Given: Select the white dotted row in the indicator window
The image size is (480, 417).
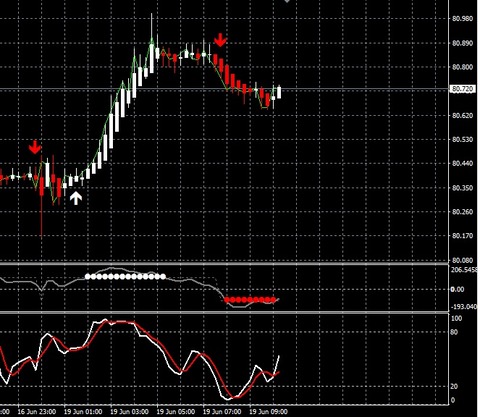Looking at the screenshot, I should (125, 276).
